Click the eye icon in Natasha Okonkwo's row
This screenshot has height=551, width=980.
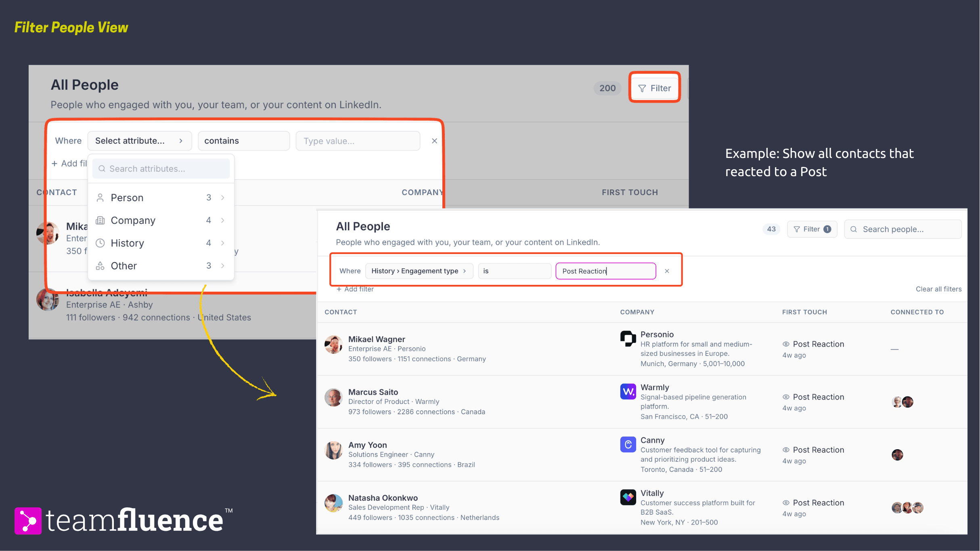pos(786,503)
